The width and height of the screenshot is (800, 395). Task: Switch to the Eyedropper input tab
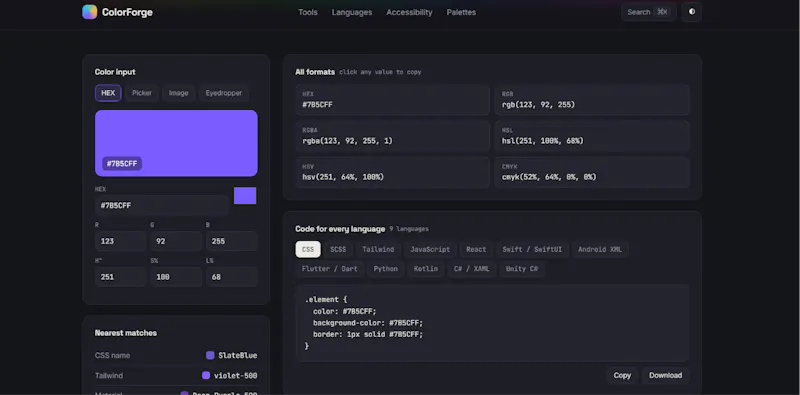click(x=223, y=93)
